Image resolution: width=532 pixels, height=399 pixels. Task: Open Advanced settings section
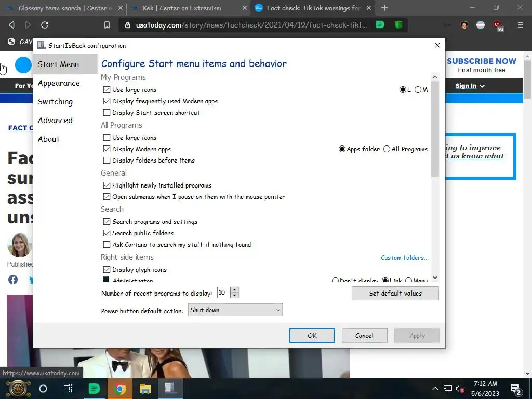pyautogui.click(x=55, y=121)
